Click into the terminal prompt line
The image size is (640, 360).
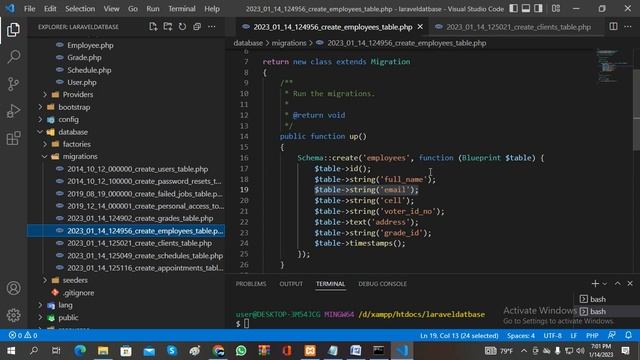pyautogui.click(x=246, y=324)
